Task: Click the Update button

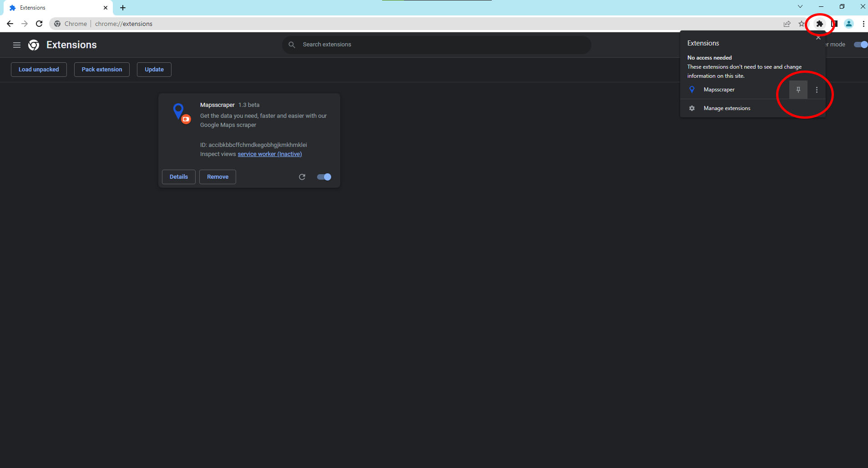Action: click(154, 70)
